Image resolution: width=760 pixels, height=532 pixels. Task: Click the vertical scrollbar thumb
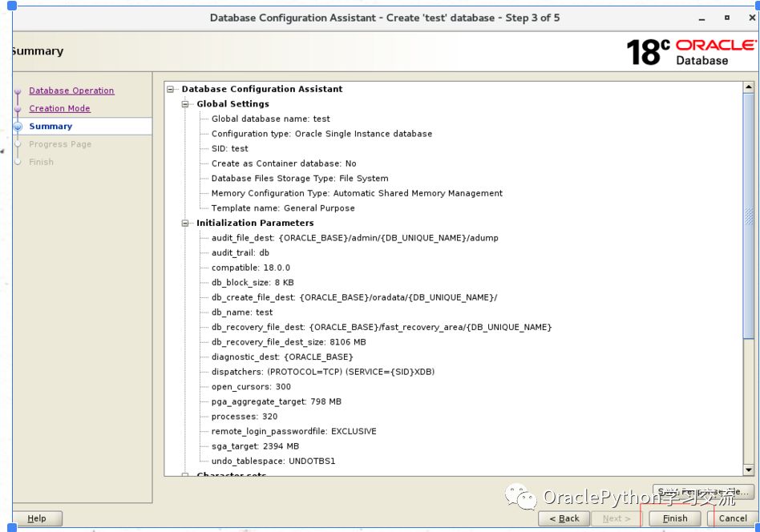click(x=748, y=216)
